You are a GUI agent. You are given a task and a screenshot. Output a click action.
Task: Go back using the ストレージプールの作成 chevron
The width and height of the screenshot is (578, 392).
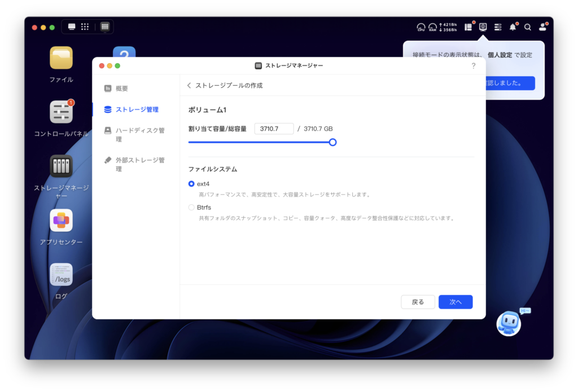(x=189, y=86)
